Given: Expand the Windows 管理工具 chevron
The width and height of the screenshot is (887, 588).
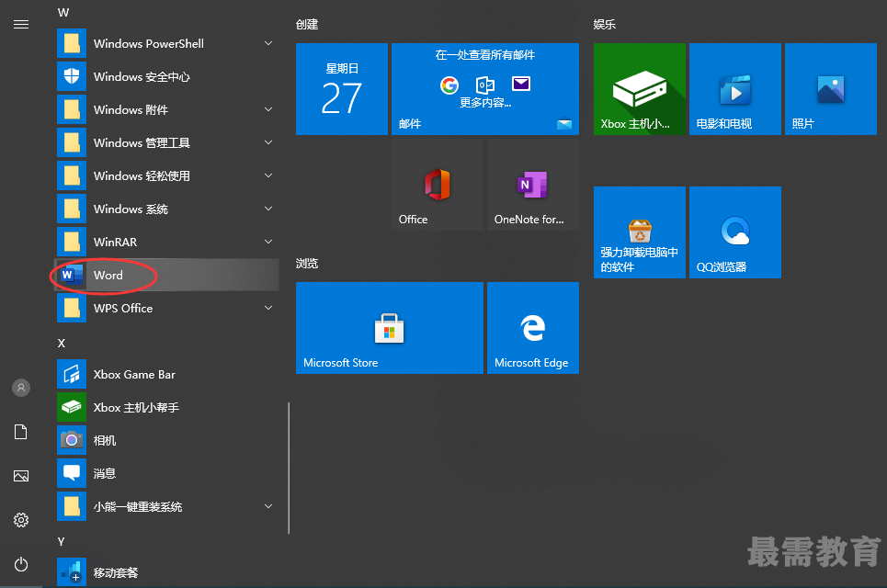Looking at the screenshot, I should [268, 142].
